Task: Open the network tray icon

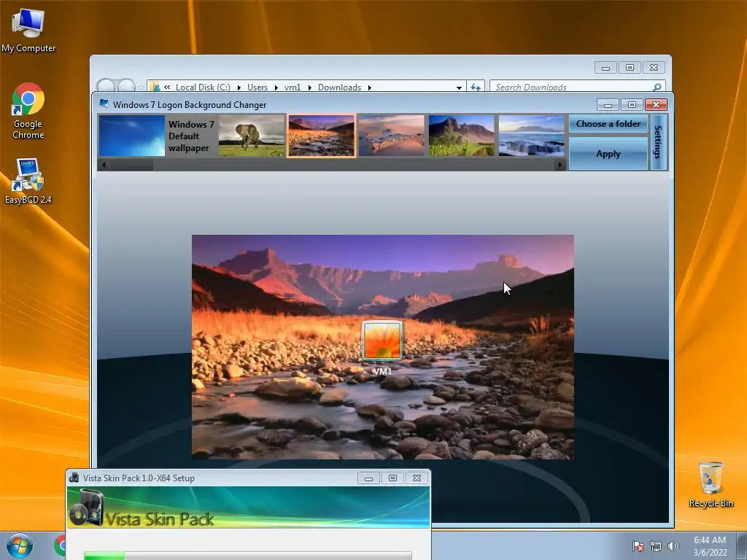Action: click(x=656, y=546)
